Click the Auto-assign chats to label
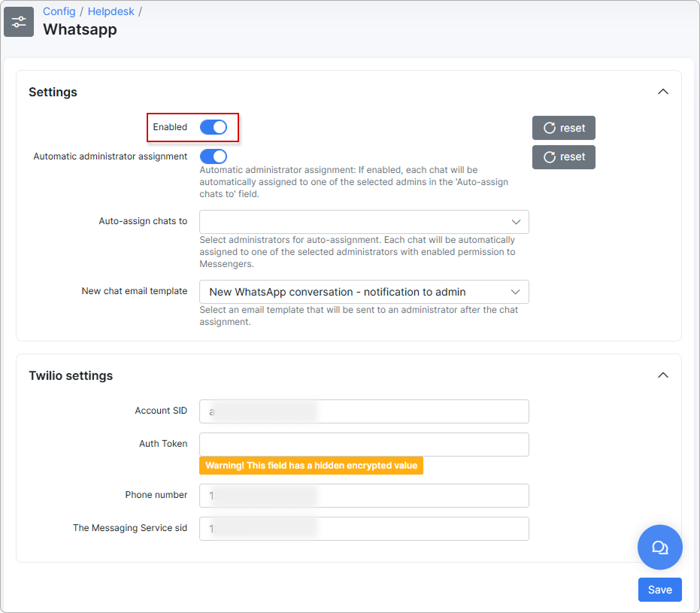The width and height of the screenshot is (700, 613). point(143,221)
